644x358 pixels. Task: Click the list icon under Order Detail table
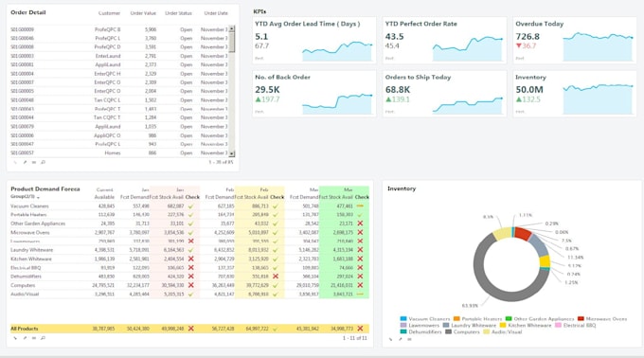click(x=34, y=162)
